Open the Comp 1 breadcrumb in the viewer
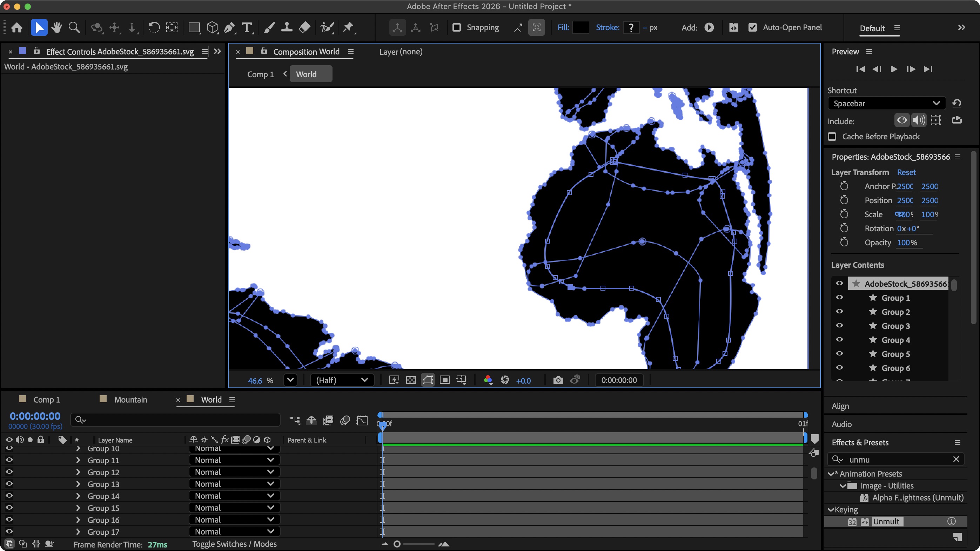This screenshot has height=551, width=980. pos(260,74)
